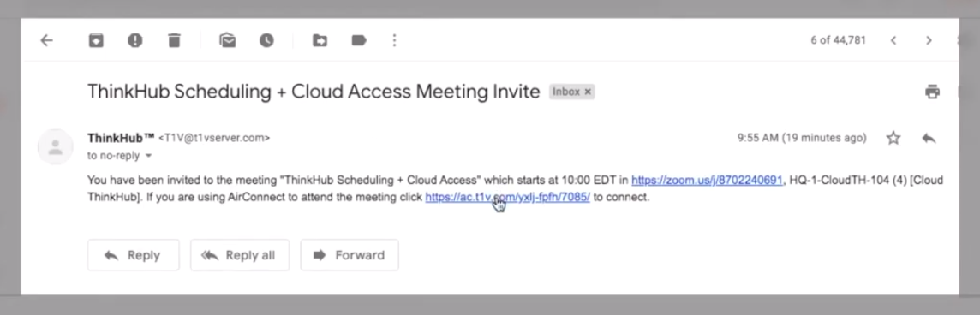Open the Move to folder icon
Viewport: 980px width, 315px height.
click(320, 40)
